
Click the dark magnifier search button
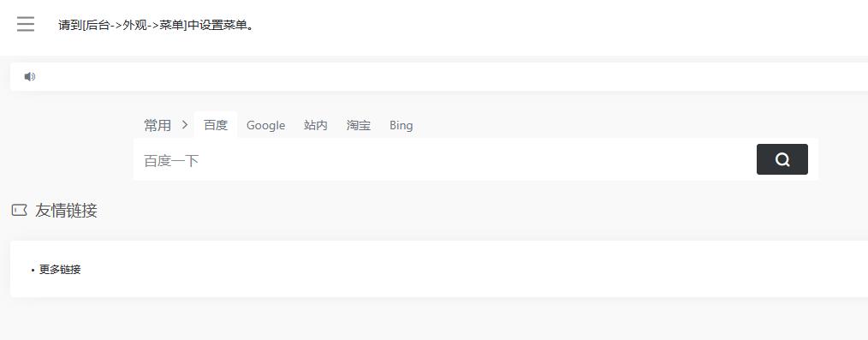pyautogui.click(x=782, y=159)
